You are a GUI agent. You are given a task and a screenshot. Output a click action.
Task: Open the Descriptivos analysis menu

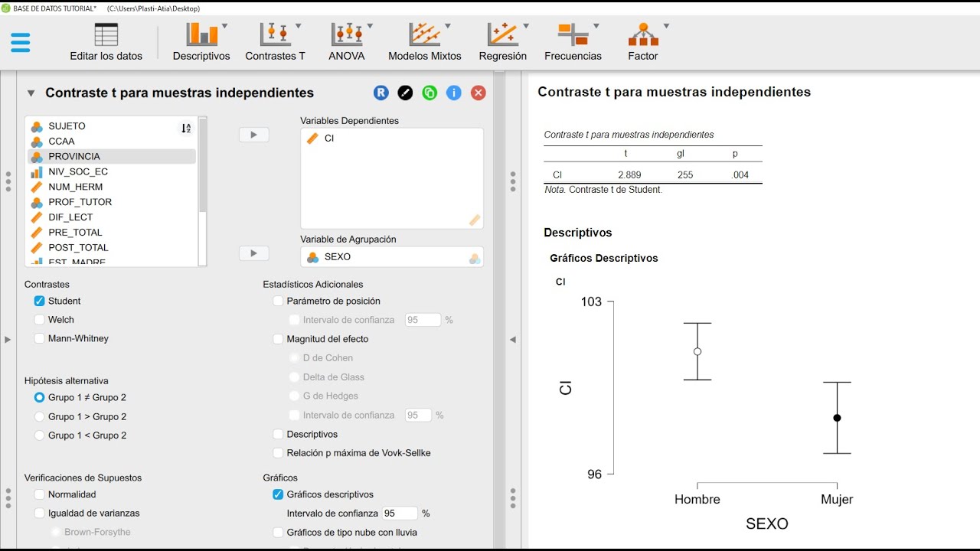tap(201, 42)
